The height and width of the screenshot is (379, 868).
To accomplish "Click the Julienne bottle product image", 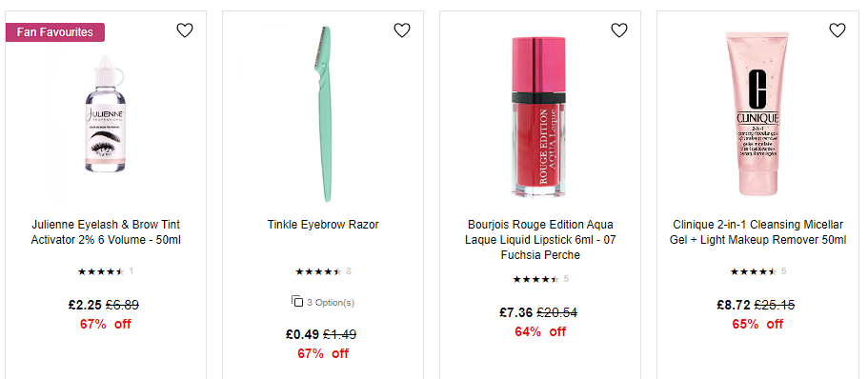I will 105,114.
